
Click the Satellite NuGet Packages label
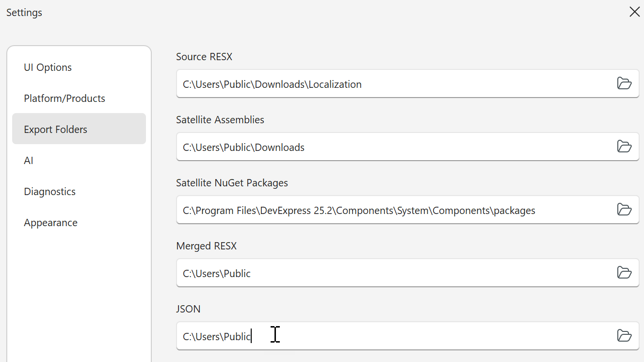point(232,183)
